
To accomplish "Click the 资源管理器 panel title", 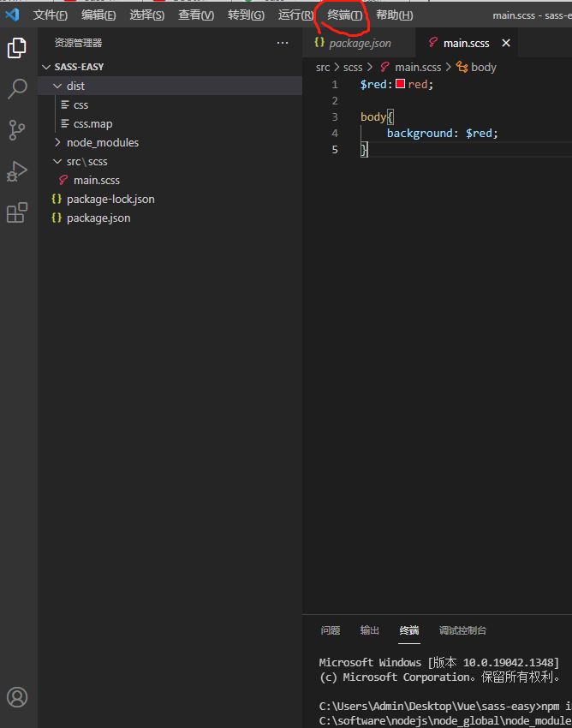I will [x=78, y=43].
